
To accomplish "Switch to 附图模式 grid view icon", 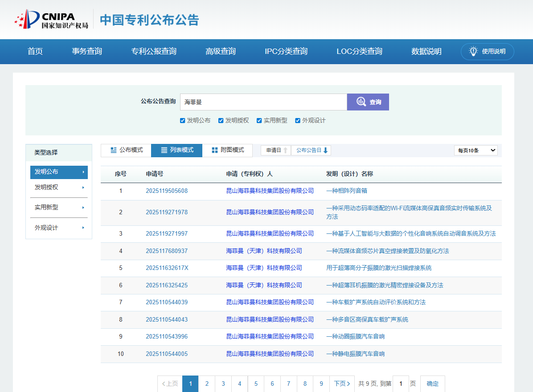I will click(x=215, y=150).
